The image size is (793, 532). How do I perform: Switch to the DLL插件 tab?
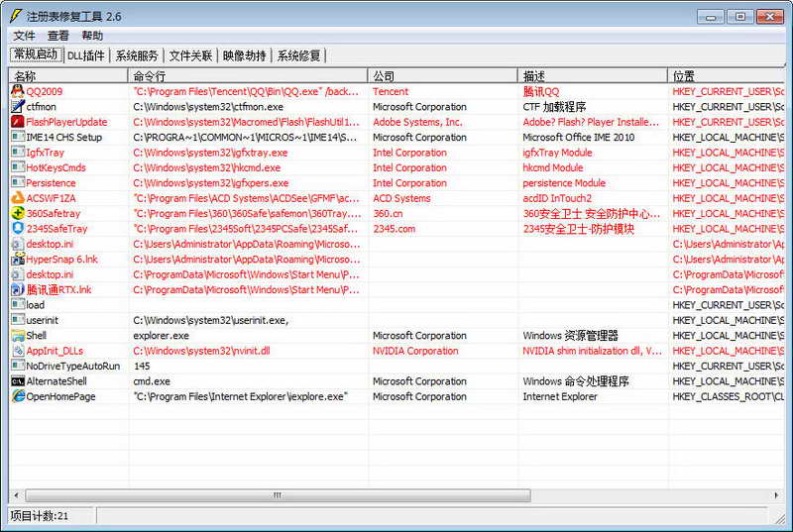tap(86, 55)
